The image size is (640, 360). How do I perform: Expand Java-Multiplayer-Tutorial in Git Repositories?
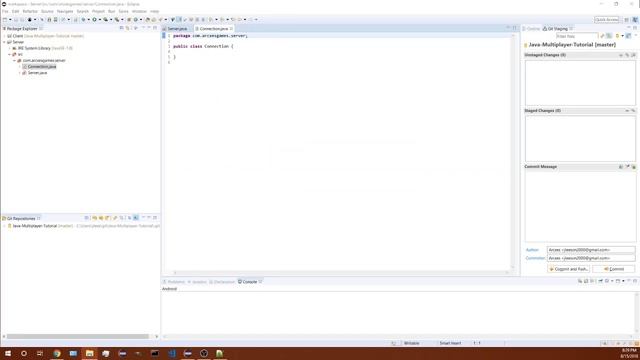(x=4, y=226)
